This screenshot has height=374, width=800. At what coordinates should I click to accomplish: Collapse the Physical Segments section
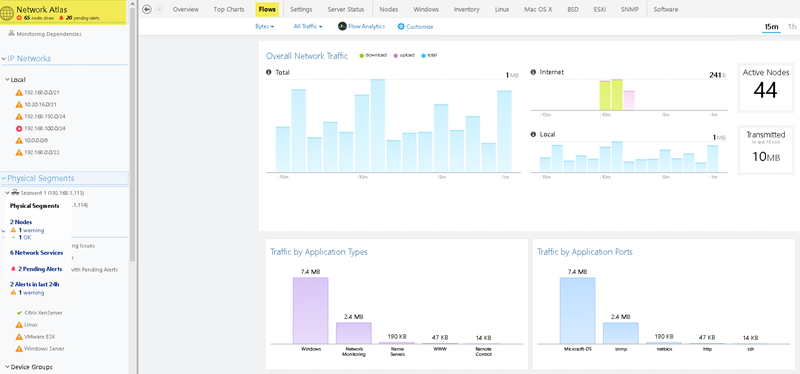(4, 179)
